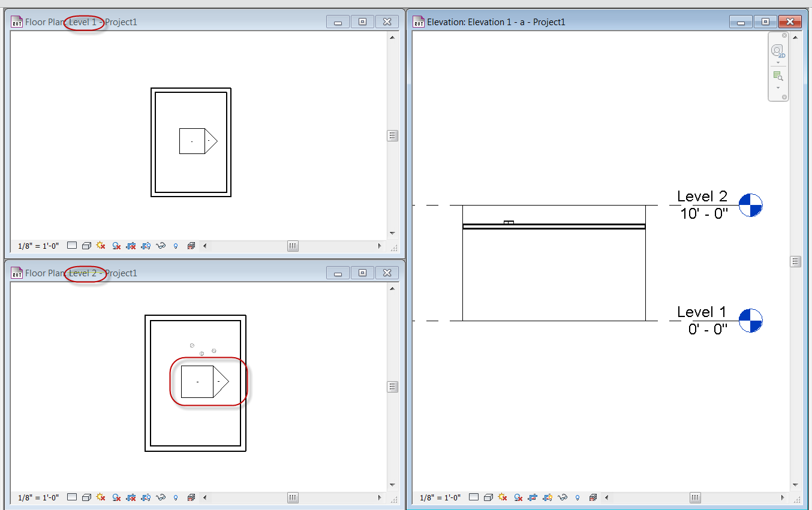Select Reveal Hidden Elements lightbulb on Level 2

pos(175,497)
